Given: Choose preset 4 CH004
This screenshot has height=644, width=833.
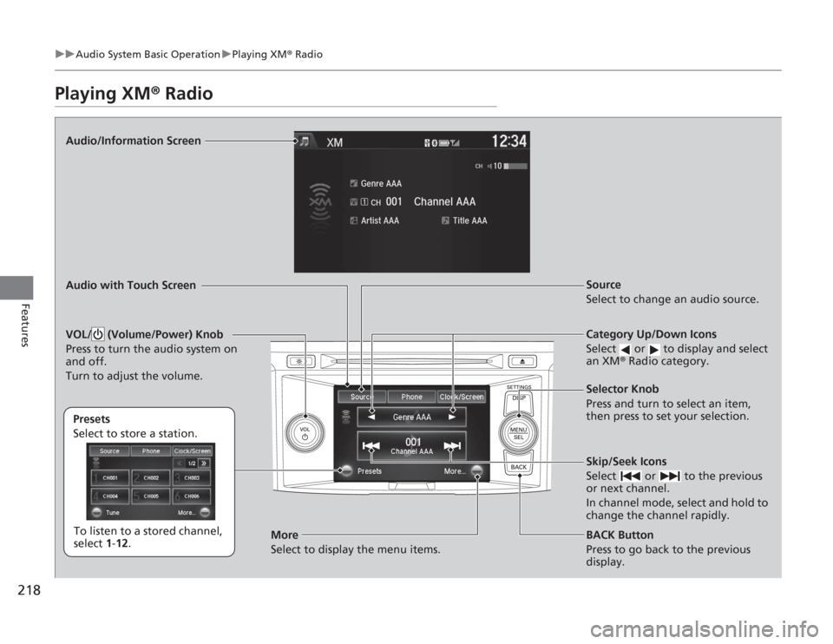Looking at the screenshot, I should [110, 496].
